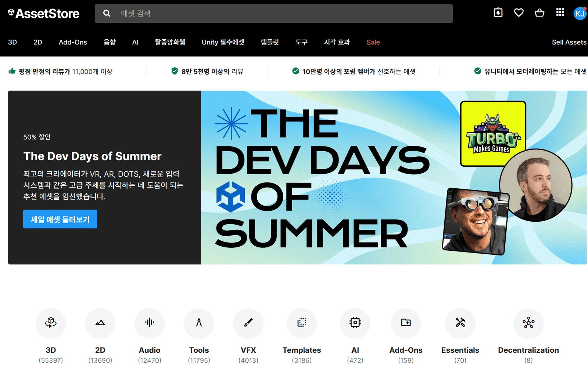
Task: Open the 2D menu in navigation bar
Action: click(x=38, y=42)
